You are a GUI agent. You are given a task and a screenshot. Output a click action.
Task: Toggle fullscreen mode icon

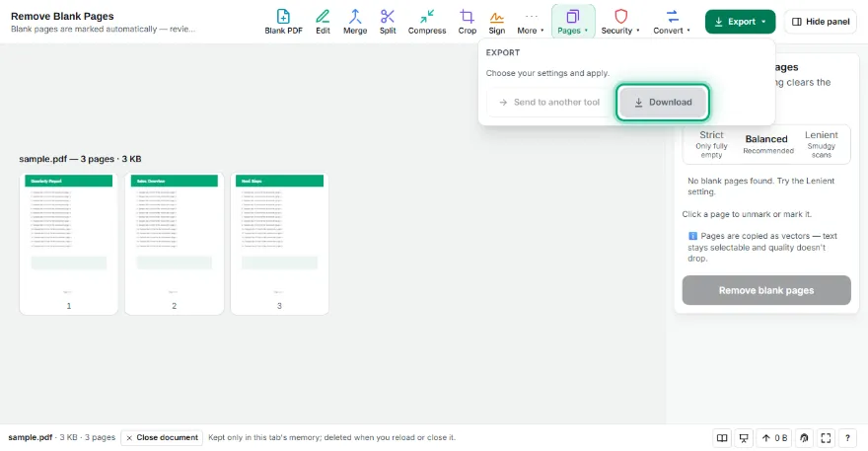826,438
